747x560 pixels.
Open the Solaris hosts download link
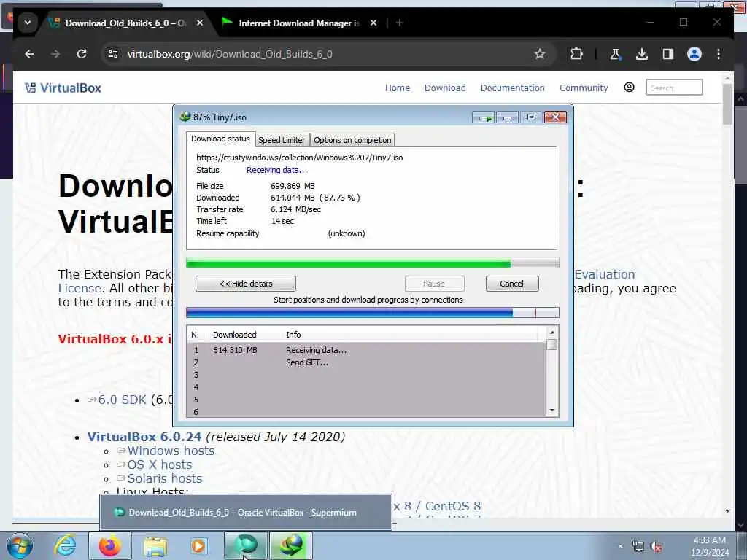coord(164,478)
